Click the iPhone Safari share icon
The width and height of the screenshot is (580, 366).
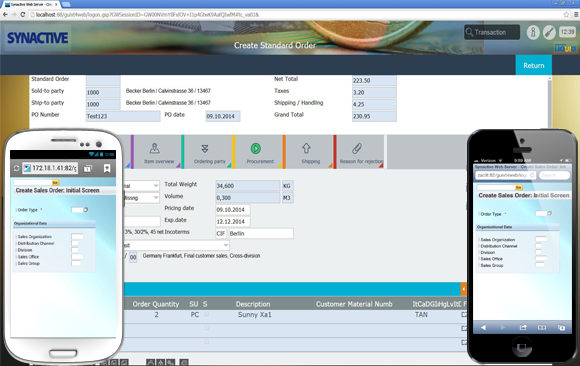coord(523,328)
